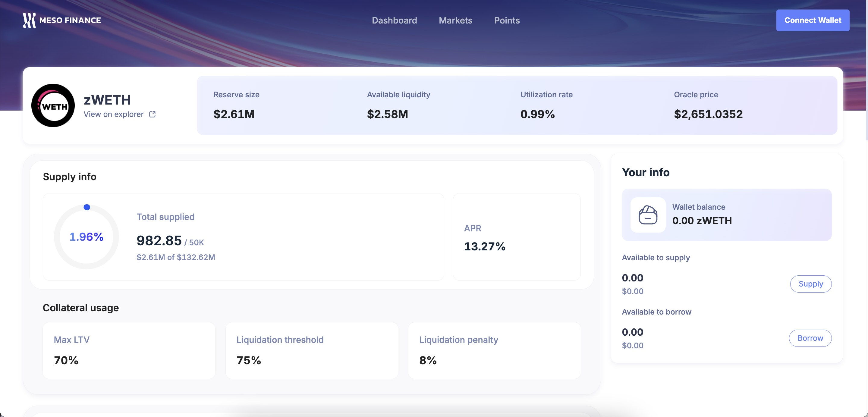
Task: Open the View on explorer link
Action: (114, 114)
